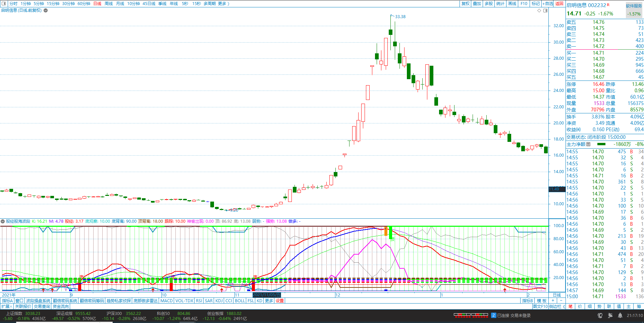Click the 主力净额 green bar indicator
The width and height of the screenshot is (644, 323).
pos(601,144)
